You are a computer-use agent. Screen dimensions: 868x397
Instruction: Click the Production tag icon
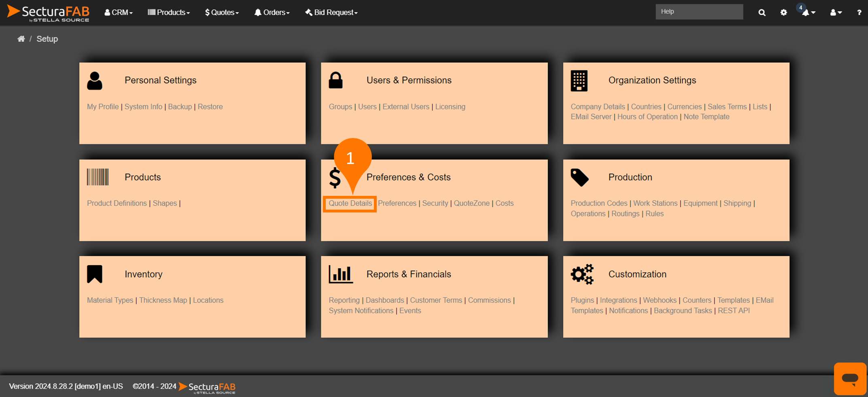pyautogui.click(x=579, y=177)
